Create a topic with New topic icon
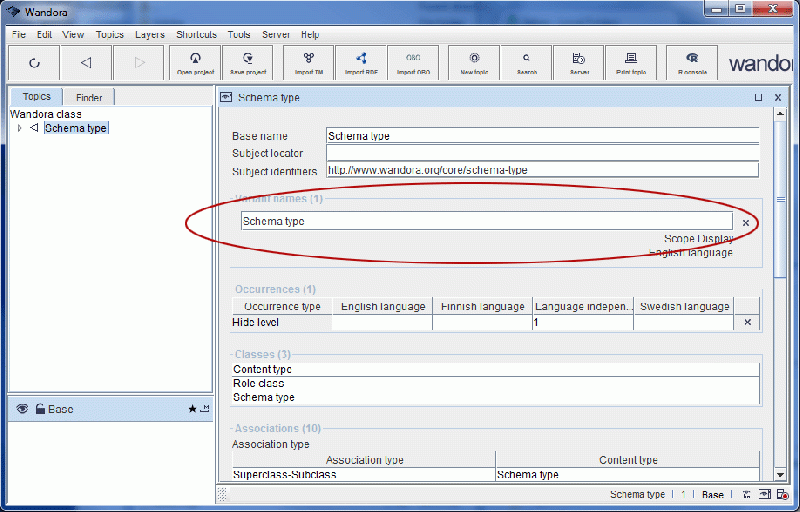The height and width of the screenshot is (512, 800). tap(473, 62)
